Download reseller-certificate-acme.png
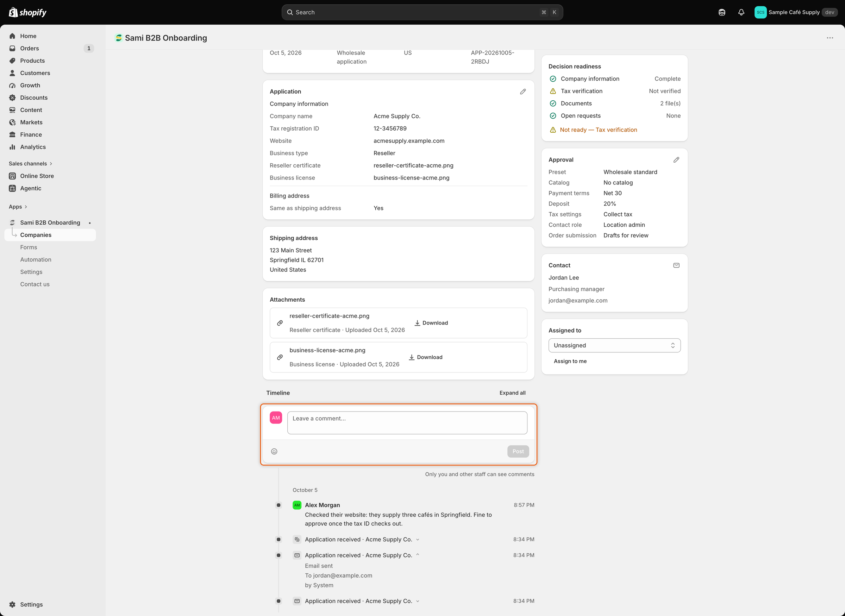 pos(431,323)
